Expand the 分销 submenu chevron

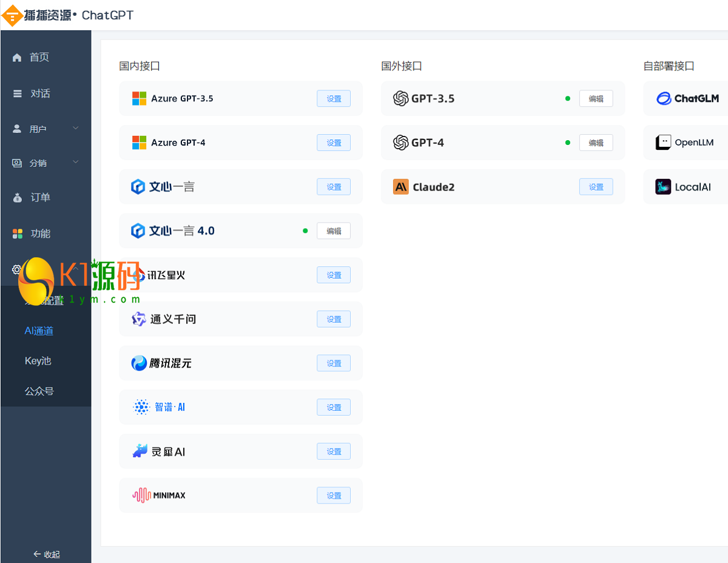click(x=76, y=162)
